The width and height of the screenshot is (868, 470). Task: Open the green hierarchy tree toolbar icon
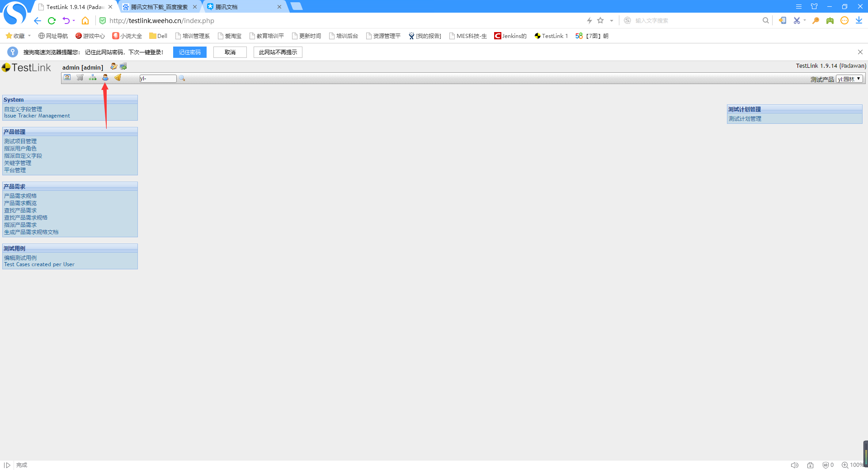tap(93, 78)
